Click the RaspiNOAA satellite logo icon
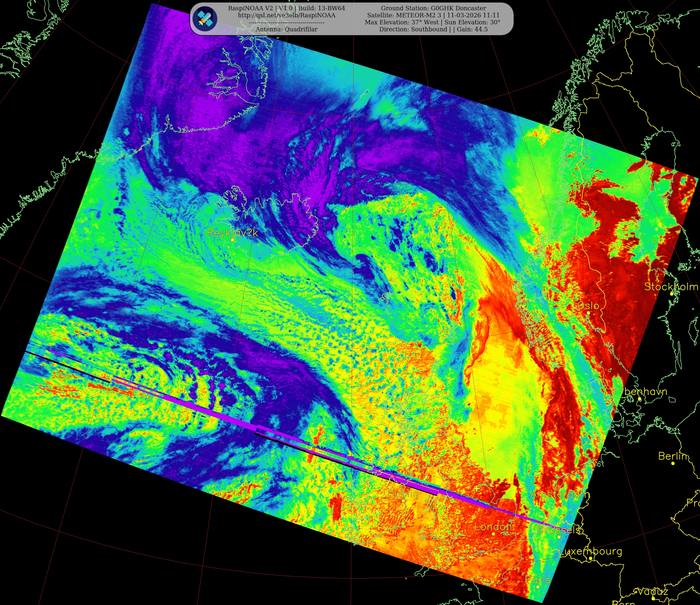 [x=205, y=19]
